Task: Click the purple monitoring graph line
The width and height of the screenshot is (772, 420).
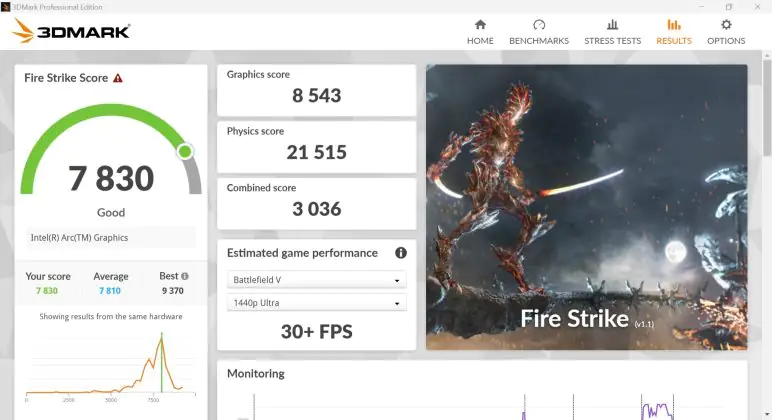Action: pos(658,410)
